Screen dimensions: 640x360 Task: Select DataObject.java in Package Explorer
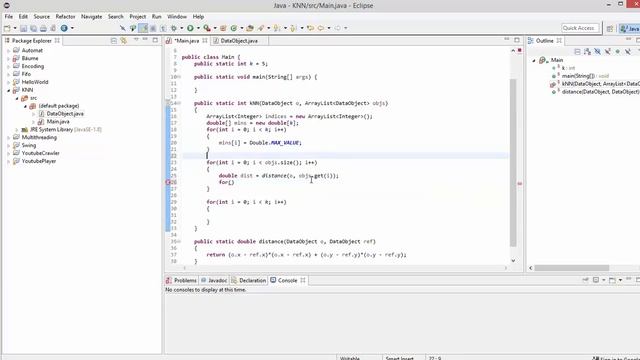pyautogui.click(x=65, y=114)
